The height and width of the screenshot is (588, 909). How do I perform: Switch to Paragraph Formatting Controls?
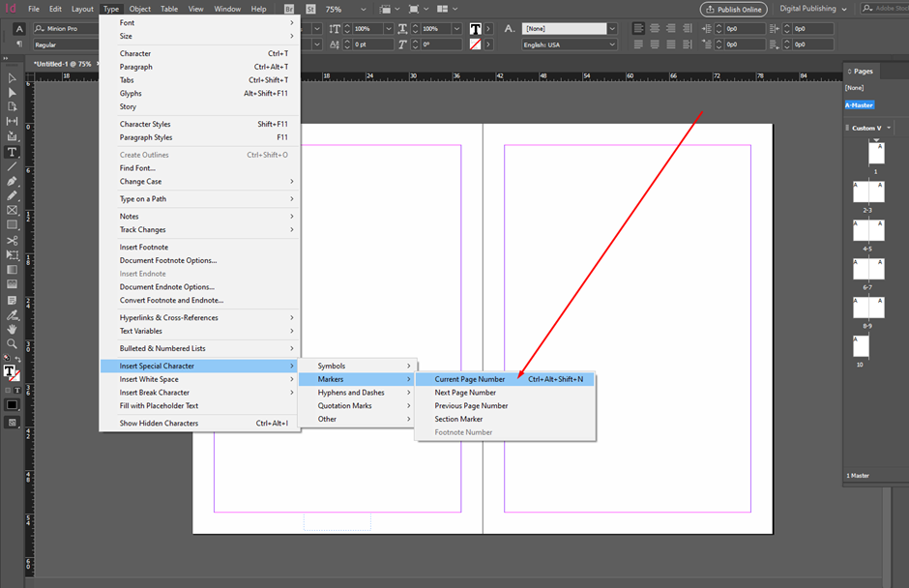pyautogui.click(x=19, y=44)
